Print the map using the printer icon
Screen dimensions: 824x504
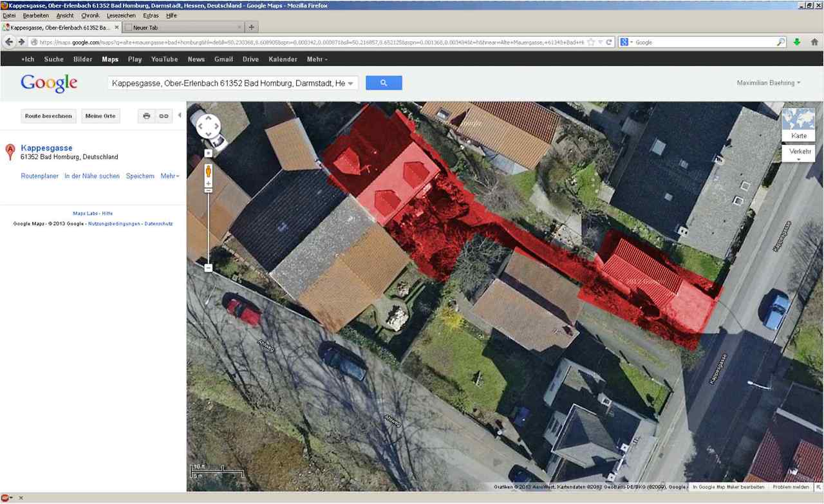147,116
